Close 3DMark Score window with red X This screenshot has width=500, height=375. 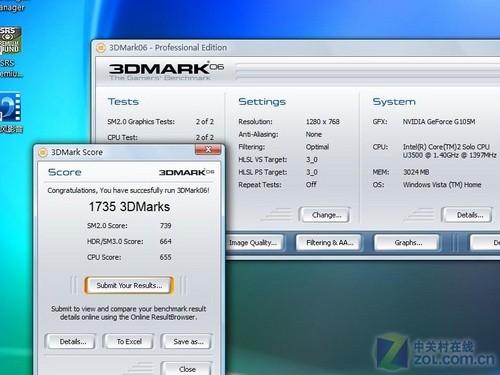coord(208,150)
